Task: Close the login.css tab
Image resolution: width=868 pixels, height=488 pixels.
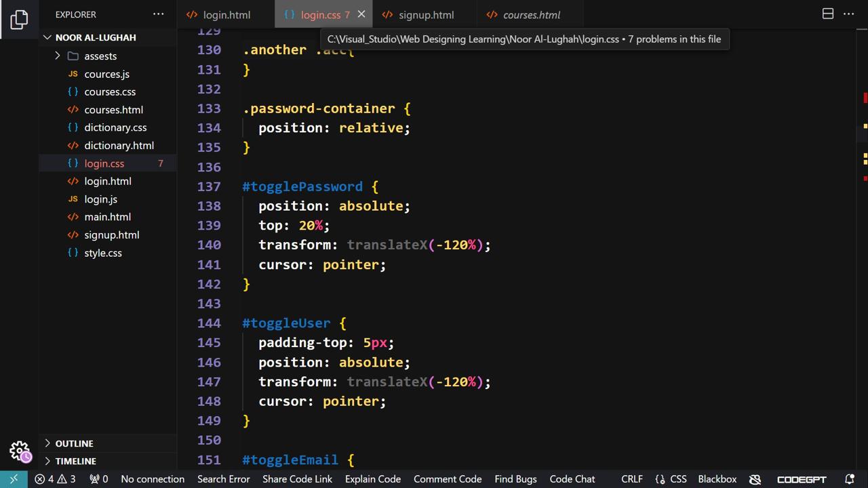Action: click(361, 14)
